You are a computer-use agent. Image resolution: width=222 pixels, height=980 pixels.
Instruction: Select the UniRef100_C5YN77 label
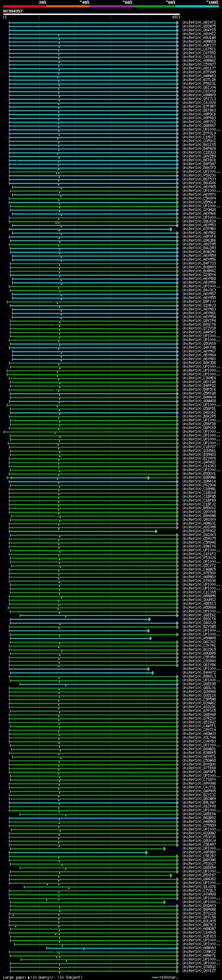pos(199,64)
